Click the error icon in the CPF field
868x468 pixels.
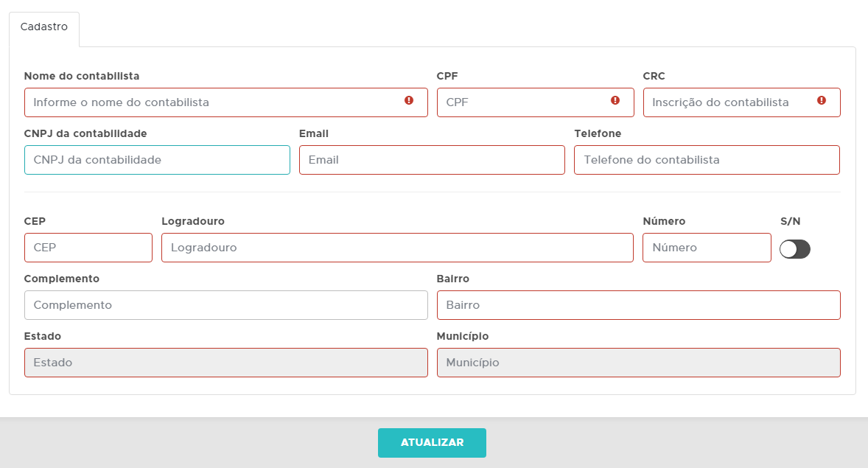point(615,100)
